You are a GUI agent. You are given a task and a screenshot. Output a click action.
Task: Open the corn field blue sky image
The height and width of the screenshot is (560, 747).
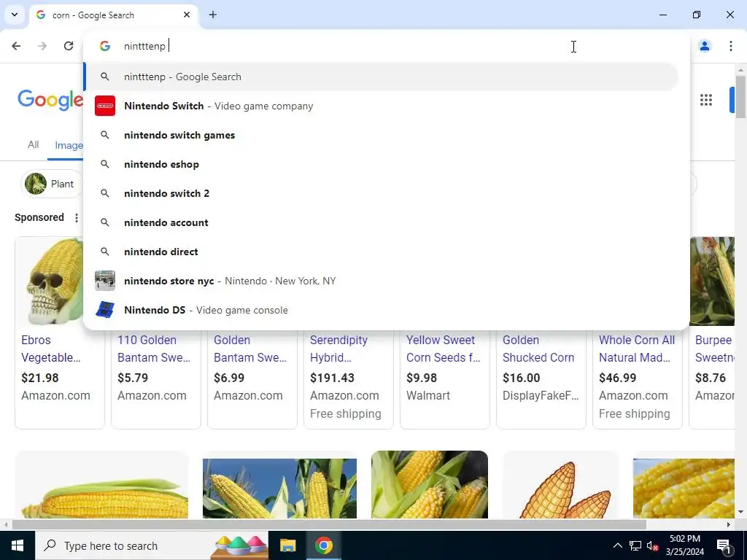coord(279,488)
